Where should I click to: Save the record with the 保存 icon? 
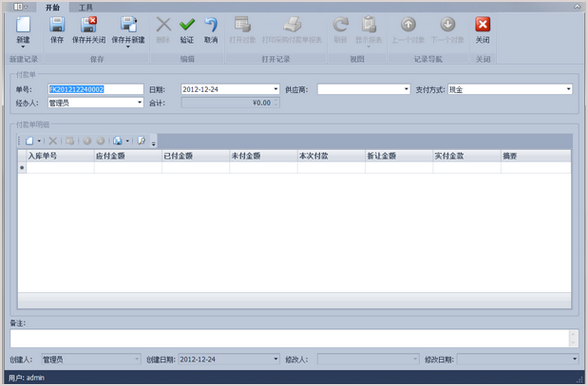(x=57, y=25)
